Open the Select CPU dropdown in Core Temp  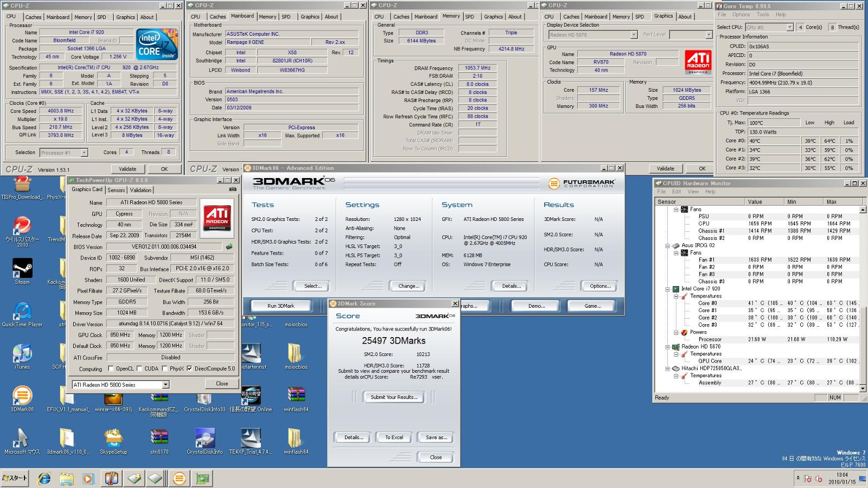790,27
